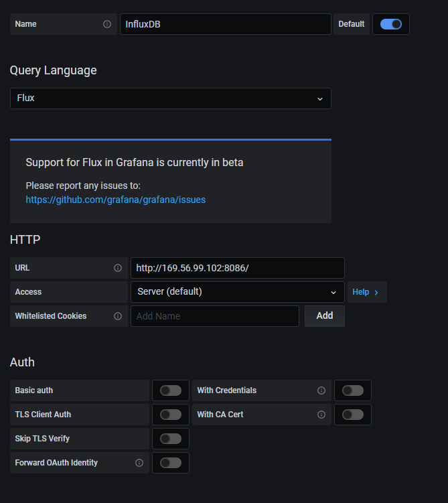Screen dimensions: 448x503
Task: Click the Name input field containing InfluxDB
Action: pyautogui.click(x=226, y=24)
